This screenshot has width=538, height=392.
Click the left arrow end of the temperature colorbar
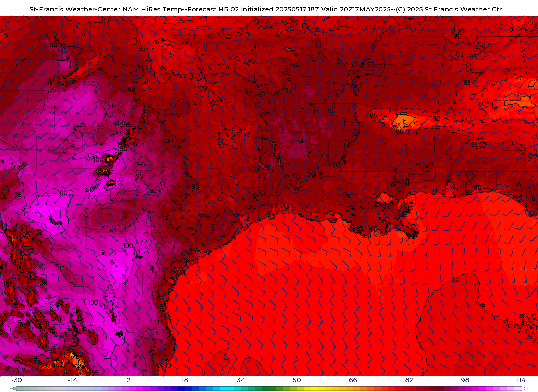13,389
